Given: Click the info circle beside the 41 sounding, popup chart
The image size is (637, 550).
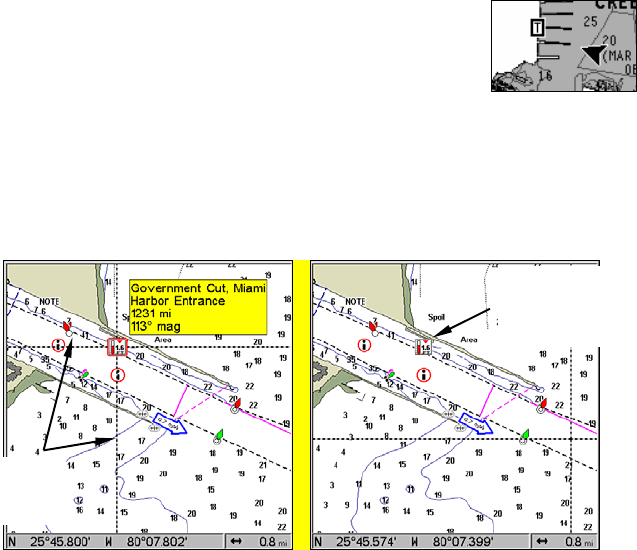Looking at the screenshot, I should pos(58,345).
